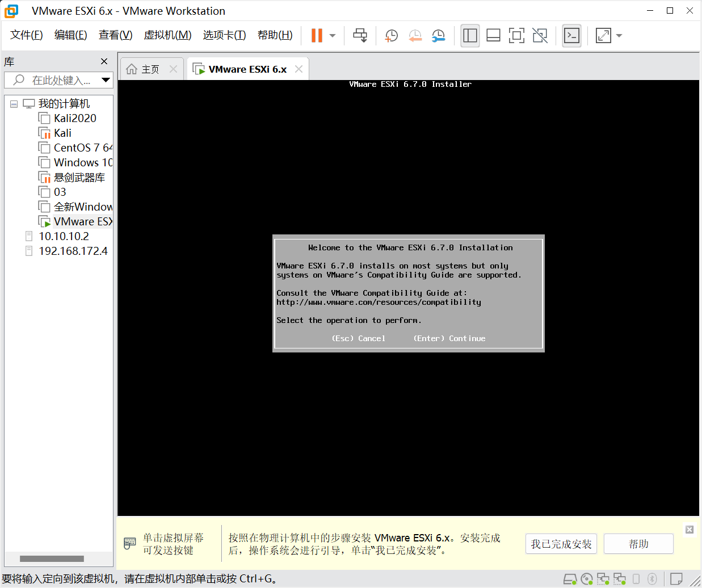
Task: Open the library search filter dropdown
Action: (106, 80)
